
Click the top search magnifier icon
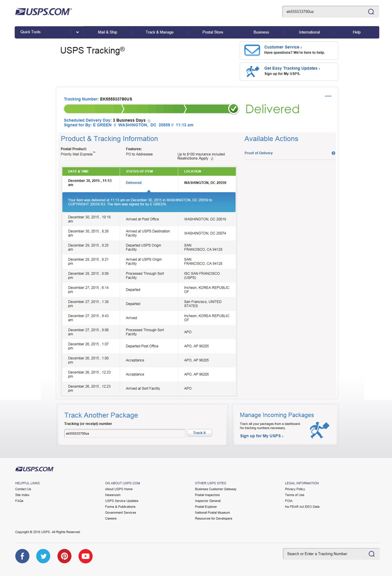click(371, 12)
